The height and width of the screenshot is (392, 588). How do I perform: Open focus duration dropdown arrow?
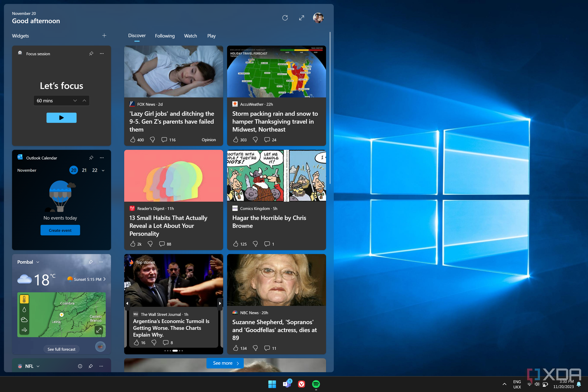(x=75, y=100)
